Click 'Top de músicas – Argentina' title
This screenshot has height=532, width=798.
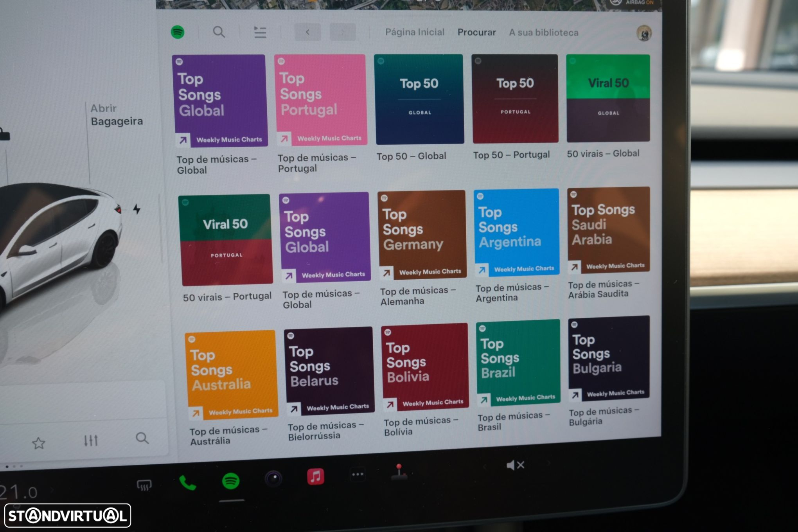(x=512, y=292)
